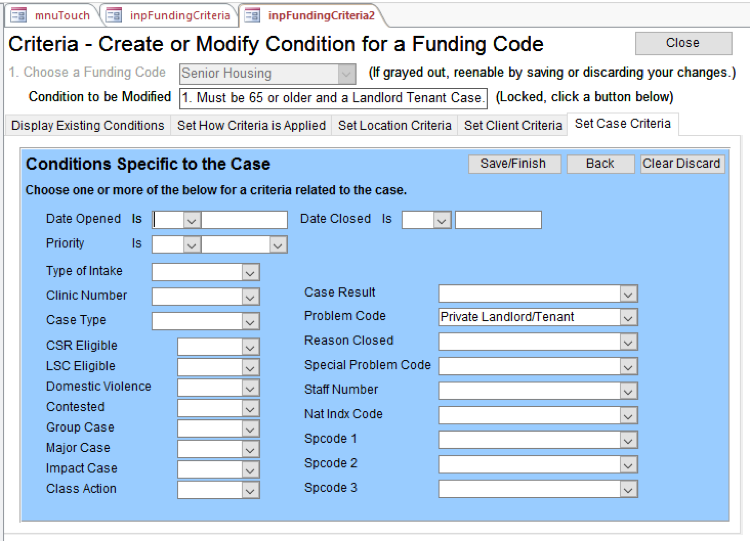Open the Display Existing Conditions tab
This screenshot has height=541, width=750.
88,126
